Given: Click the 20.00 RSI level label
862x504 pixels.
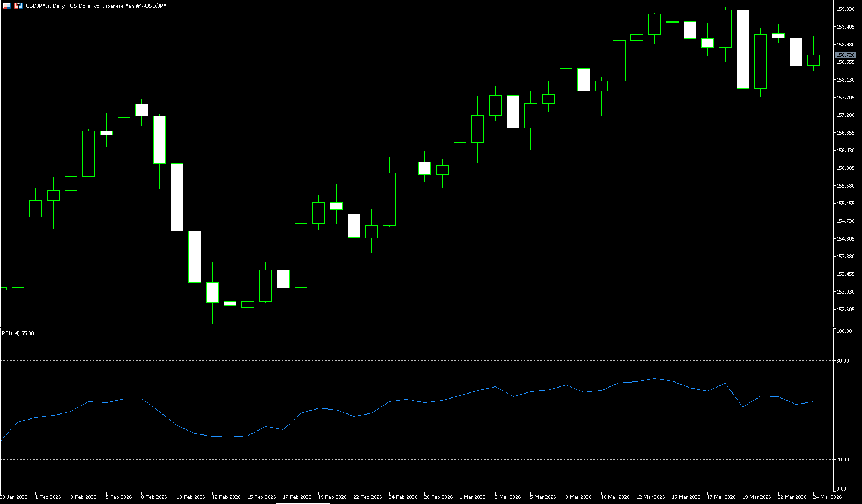Looking at the screenshot, I should [843, 460].
